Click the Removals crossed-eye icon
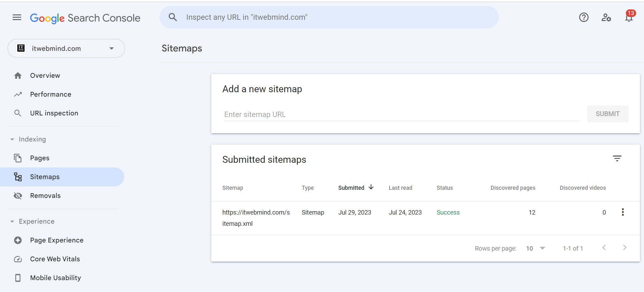The image size is (644, 292). pyautogui.click(x=18, y=196)
